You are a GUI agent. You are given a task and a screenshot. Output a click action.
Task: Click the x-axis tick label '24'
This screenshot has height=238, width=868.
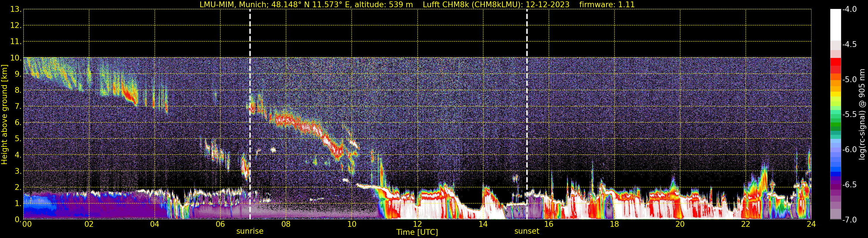[x=811, y=224]
